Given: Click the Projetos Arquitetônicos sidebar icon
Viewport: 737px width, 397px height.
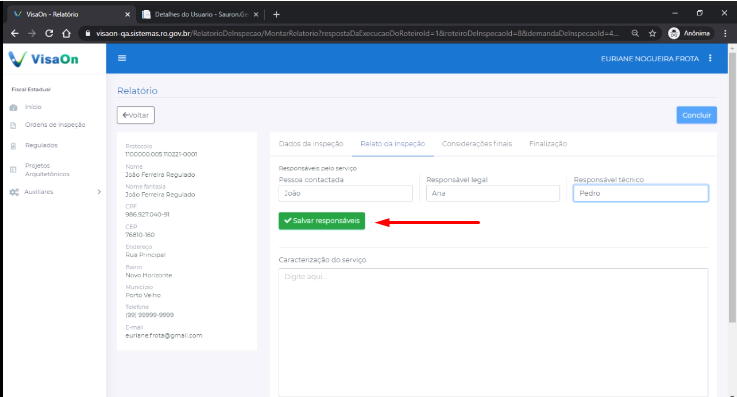Looking at the screenshot, I should [x=13, y=170].
